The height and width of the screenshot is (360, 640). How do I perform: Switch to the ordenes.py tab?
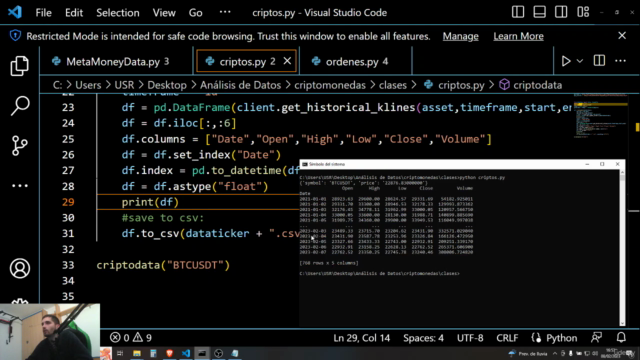point(356,62)
